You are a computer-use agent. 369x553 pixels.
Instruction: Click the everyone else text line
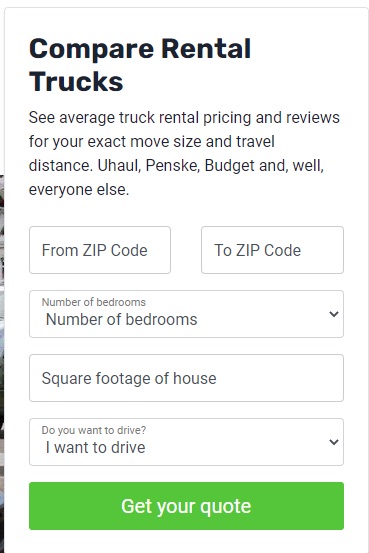[x=79, y=190]
